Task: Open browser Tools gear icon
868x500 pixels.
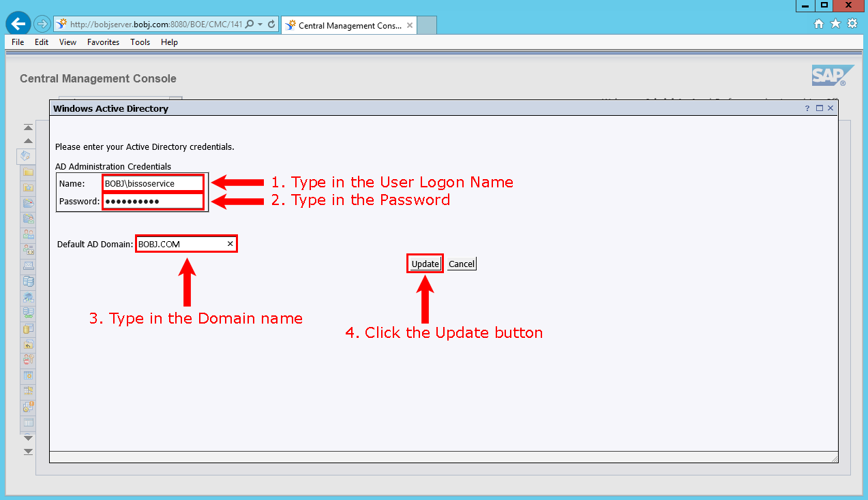Action: pyautogui.click(x=852, y=24)
